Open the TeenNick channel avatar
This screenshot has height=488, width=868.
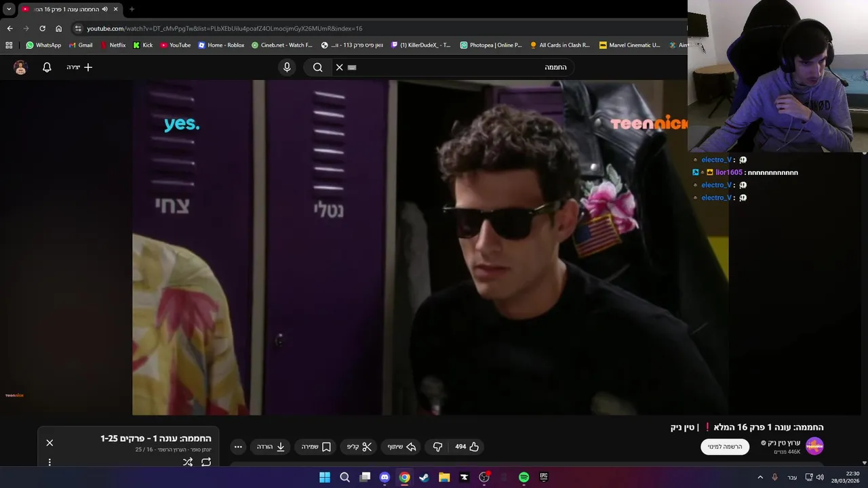click(x=814, y=446)
